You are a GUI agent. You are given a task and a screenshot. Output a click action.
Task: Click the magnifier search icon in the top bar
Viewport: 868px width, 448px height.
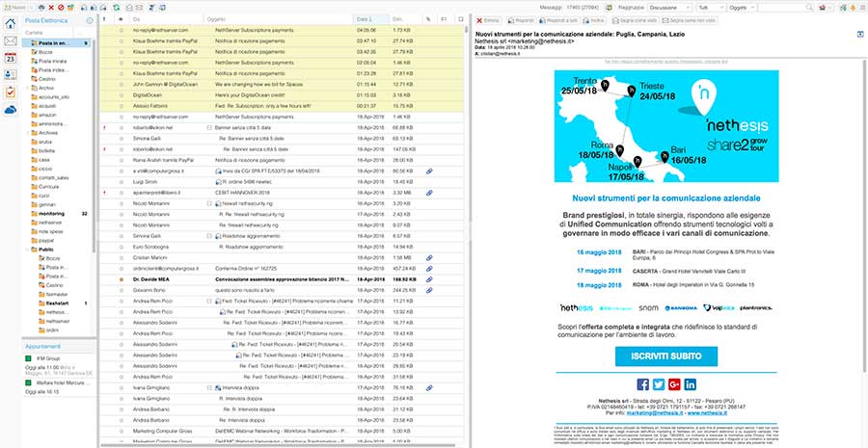[x=809, y=8]
